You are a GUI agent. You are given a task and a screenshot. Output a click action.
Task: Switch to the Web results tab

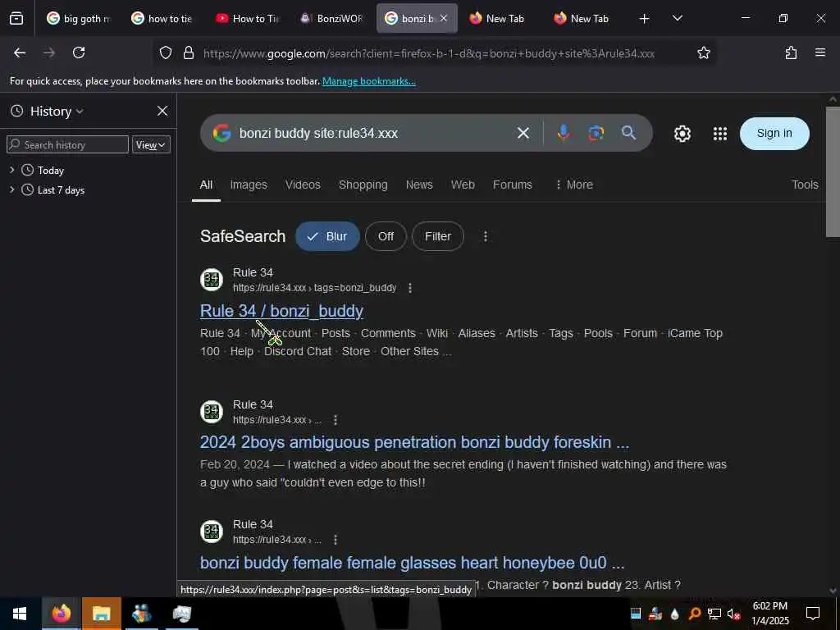click(463, 185)
